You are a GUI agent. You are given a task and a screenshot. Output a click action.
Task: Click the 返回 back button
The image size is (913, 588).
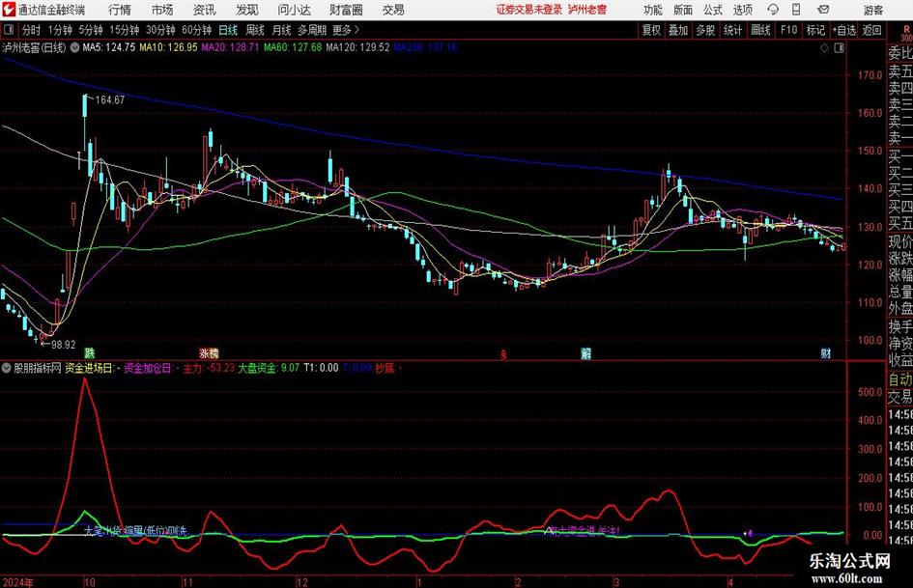click(x=872, y=30)
